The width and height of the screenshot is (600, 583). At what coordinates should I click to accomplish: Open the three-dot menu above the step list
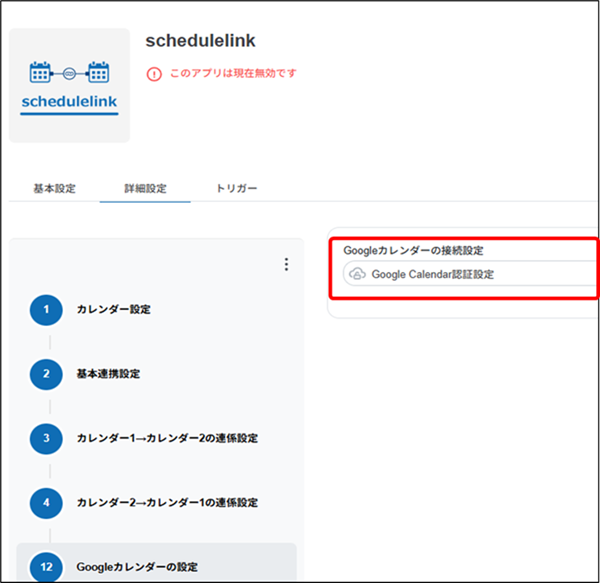tap(286, 264)
